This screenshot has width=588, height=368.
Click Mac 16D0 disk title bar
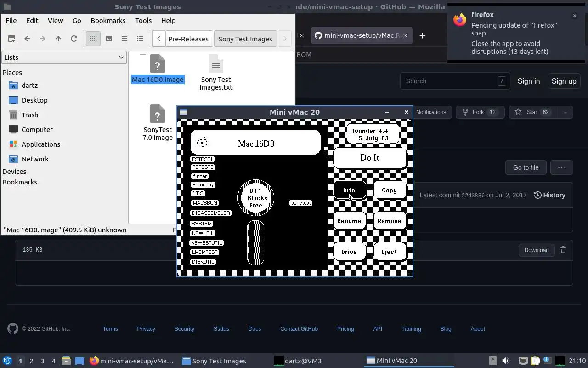tap(256, 143)
